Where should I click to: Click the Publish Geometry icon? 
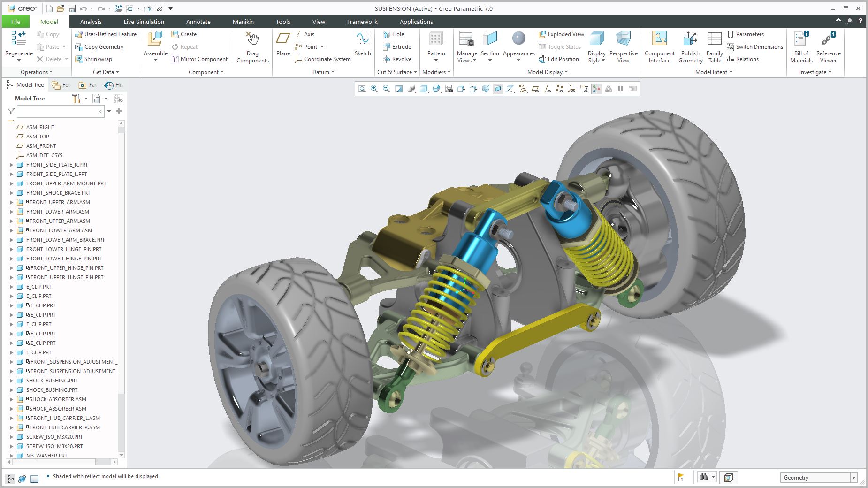click(x=690, y=38)
